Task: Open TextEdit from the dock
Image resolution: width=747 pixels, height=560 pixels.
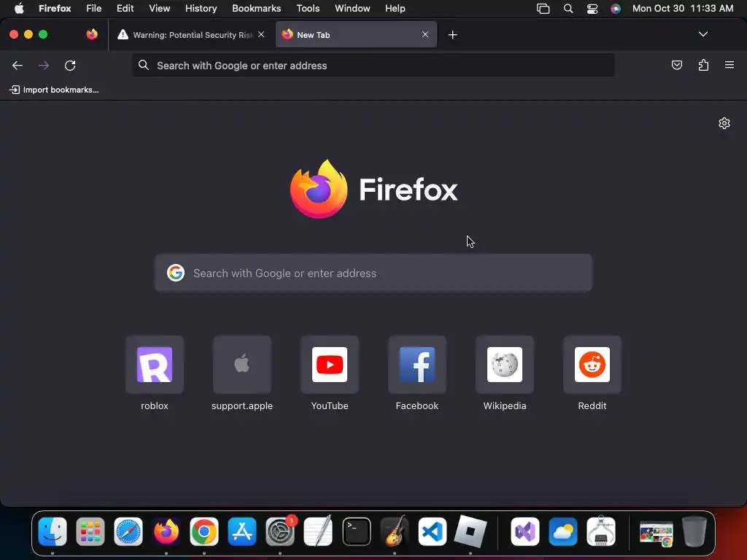Action: coord(318,531)
